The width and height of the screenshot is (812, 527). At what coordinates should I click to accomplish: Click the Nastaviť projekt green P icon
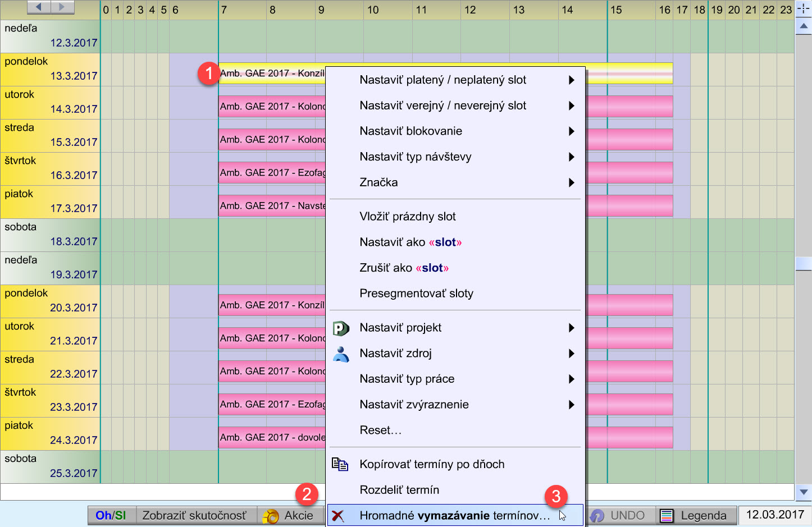(341, 328)
